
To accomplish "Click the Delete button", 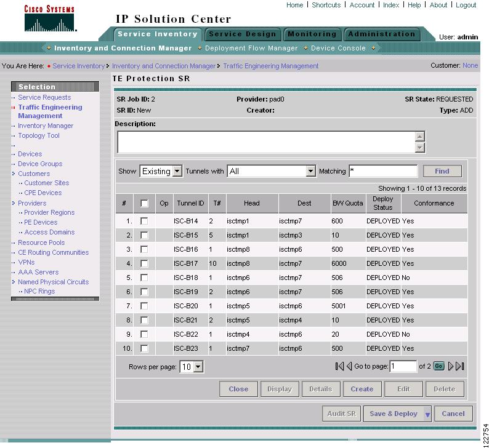I will coord(445,389).
